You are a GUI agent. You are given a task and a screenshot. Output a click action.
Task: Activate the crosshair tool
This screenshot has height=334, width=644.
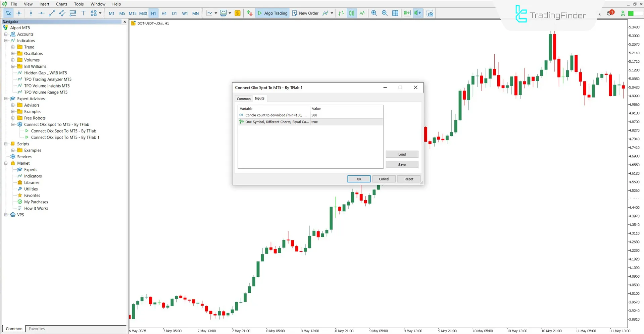[19, 13]
